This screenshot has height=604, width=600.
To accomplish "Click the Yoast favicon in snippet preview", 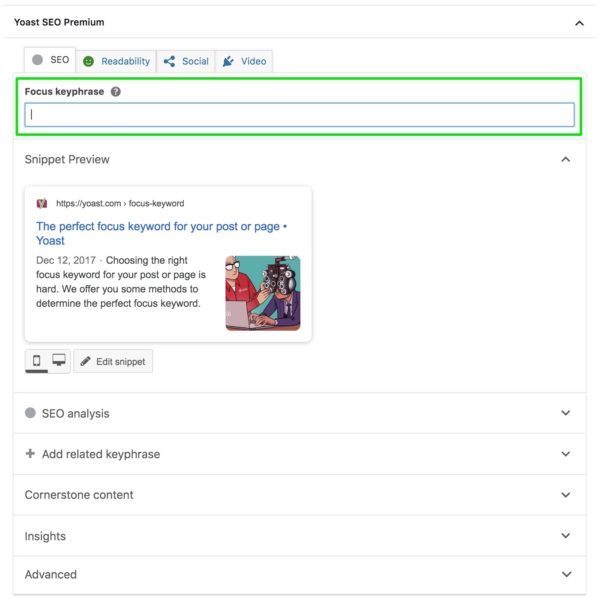I will pyautogui.click(x=42, y=203).
